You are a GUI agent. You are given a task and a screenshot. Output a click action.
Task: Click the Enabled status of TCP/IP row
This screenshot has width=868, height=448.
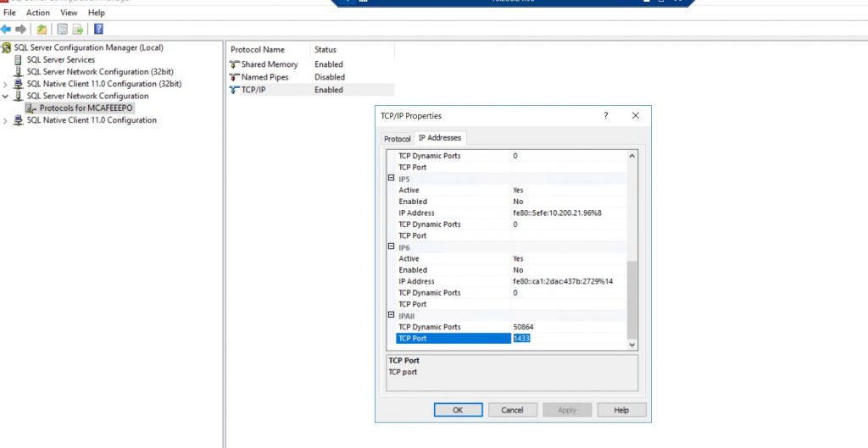click(x=329, y=90)
